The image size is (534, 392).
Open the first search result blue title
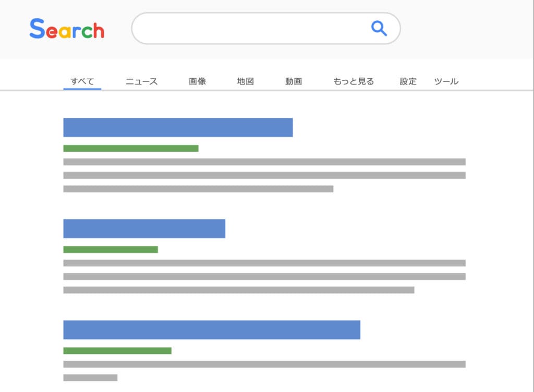(178, 128)
